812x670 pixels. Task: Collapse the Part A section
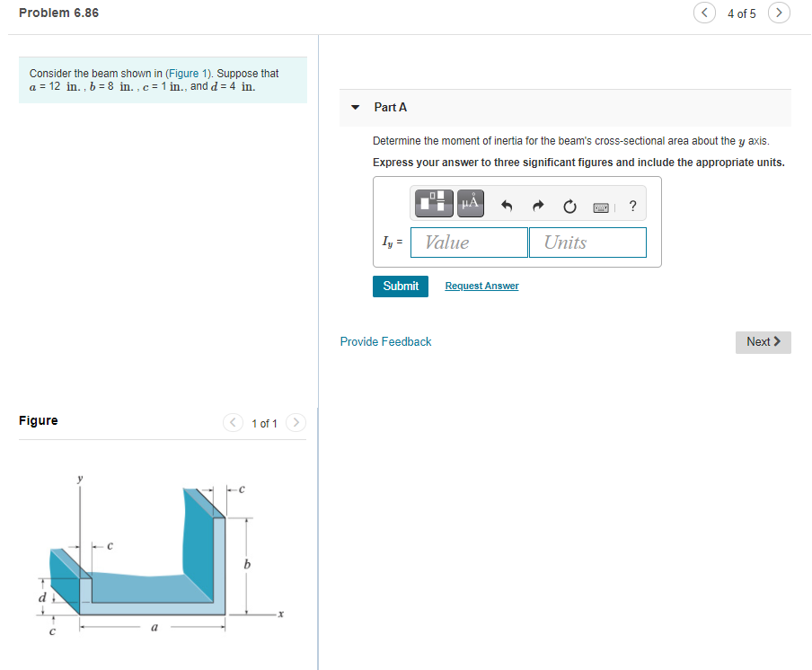tap(355, 107)
